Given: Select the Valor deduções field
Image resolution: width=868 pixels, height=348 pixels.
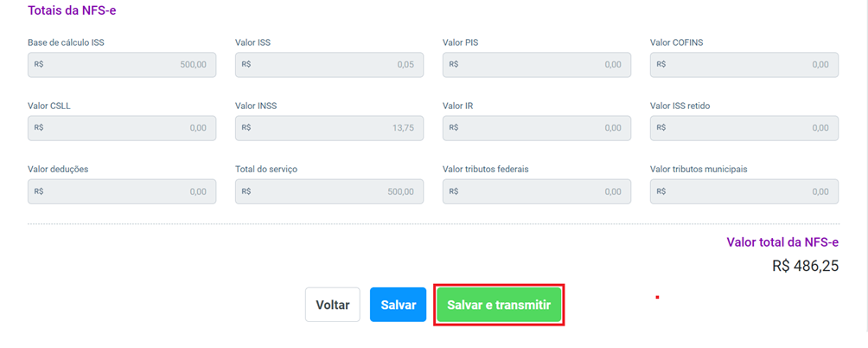Looking at the screenshot, I should [122, 191].
